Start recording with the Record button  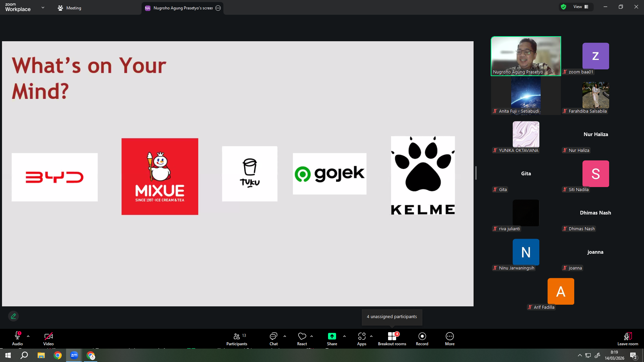(x=422, y=339)
